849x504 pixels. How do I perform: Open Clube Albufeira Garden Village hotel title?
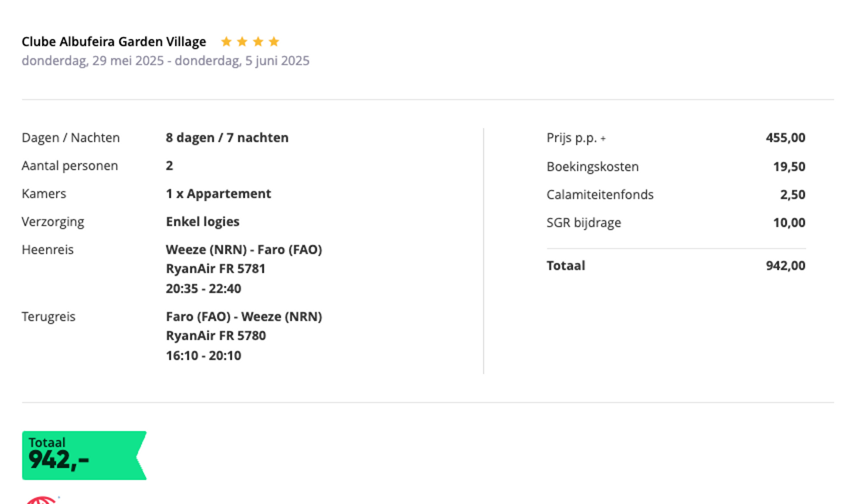114,41
